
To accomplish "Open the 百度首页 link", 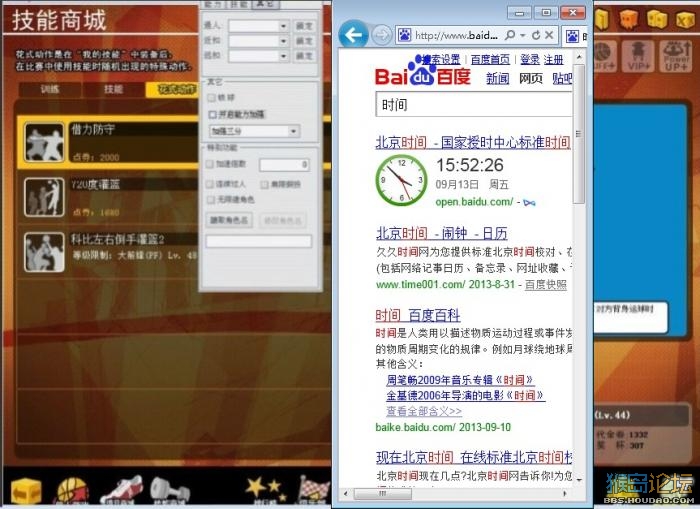I will [490, 59].
